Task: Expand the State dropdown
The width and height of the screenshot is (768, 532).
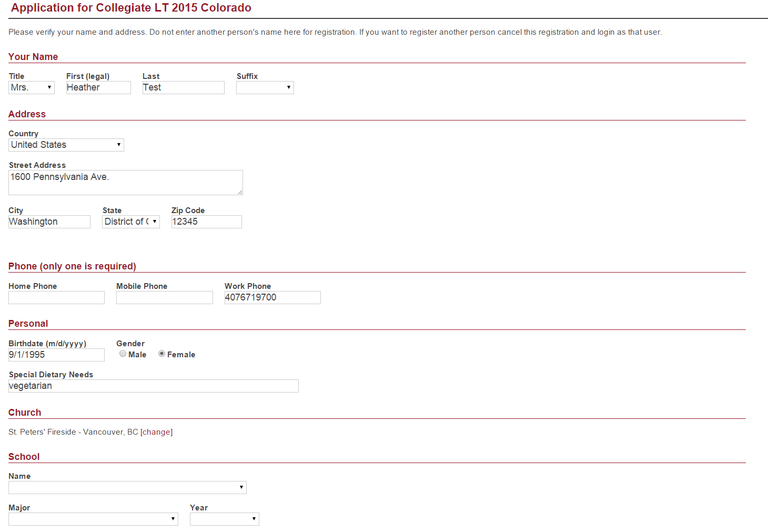Action: coord(130,222)
